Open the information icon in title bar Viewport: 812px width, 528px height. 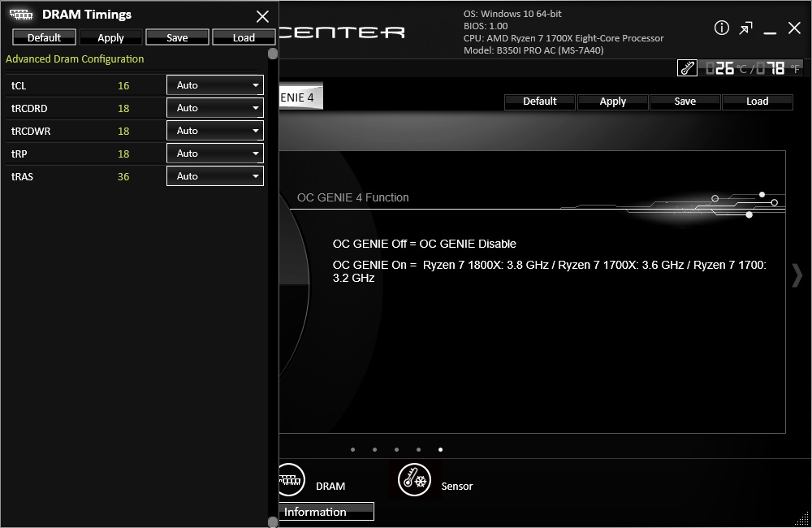(721, 28)
